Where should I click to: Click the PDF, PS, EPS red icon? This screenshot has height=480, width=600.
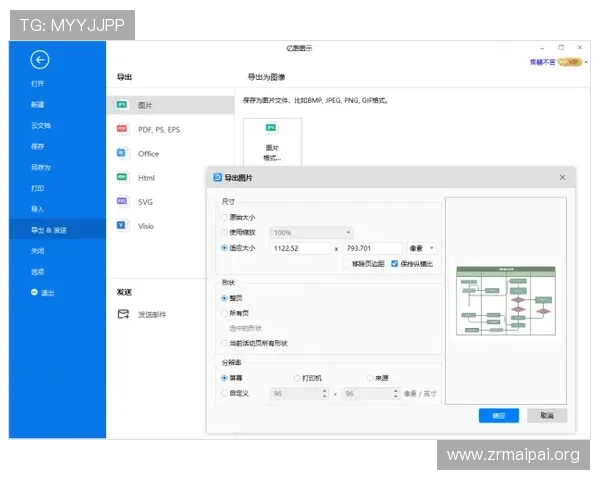(x=122, y=129)
